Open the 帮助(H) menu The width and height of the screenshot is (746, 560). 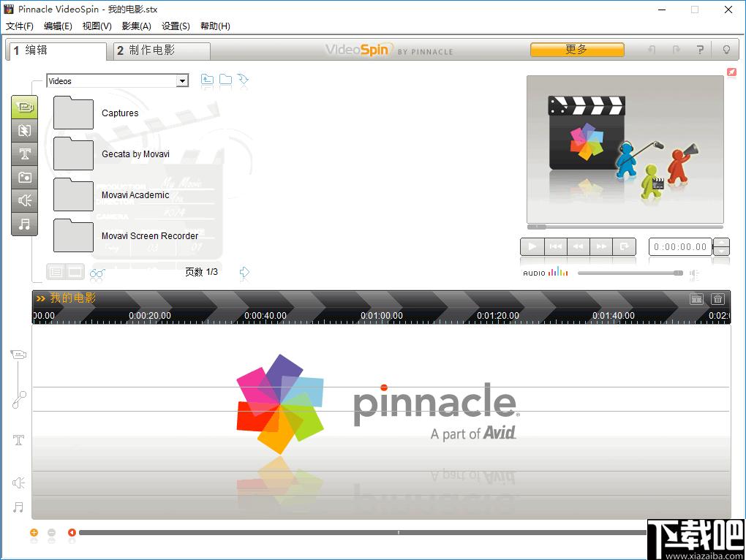coord(216,26)
